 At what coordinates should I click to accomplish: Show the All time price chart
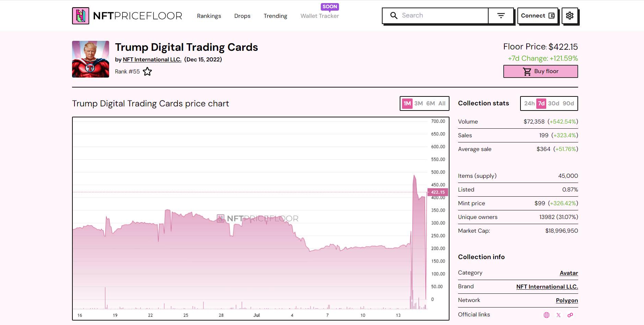442,103
